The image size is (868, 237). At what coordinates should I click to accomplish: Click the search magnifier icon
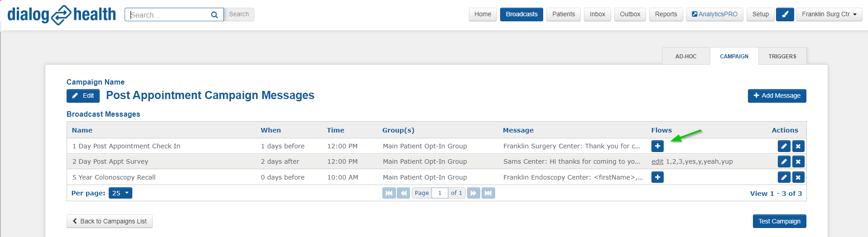click(x=214, y=15)
